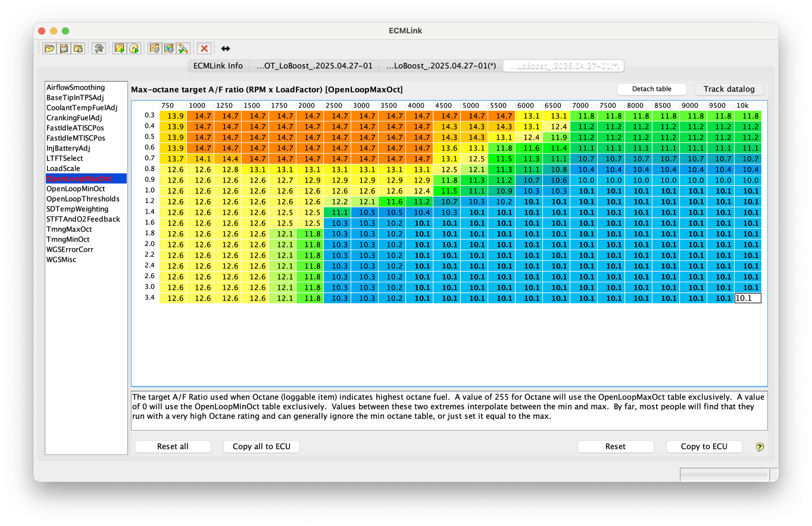Screen dimensions: 812x526
Task: Select LoadScale in the list
Action: coord(86,169)
